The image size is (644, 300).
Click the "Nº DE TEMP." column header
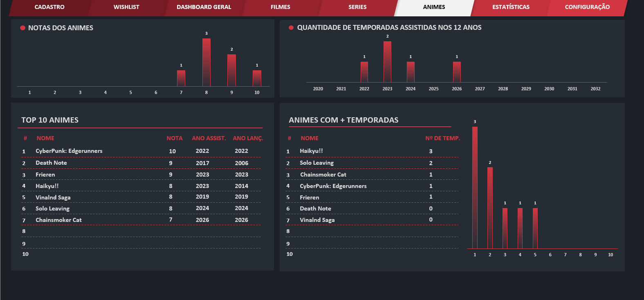click(443, 138)
